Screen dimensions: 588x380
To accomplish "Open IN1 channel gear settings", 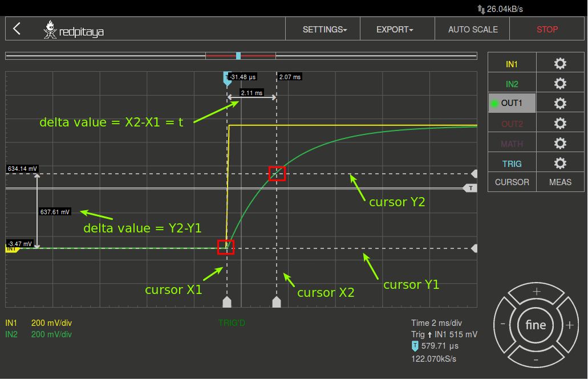I will tap(560, 63).
